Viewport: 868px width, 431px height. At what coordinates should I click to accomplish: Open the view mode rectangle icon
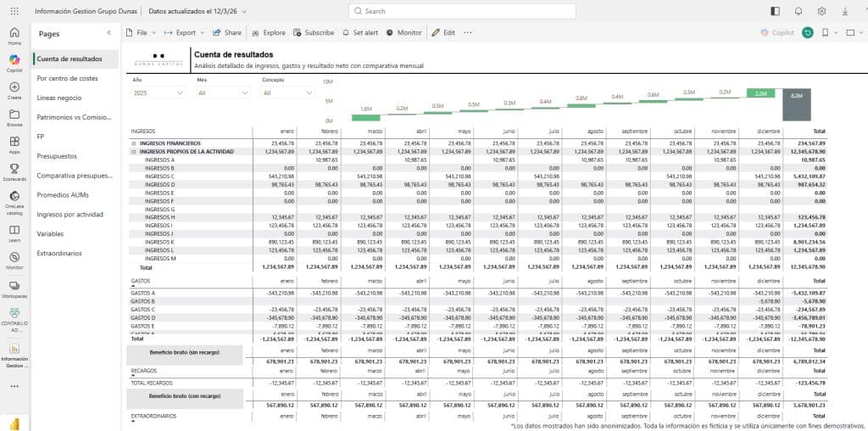tap(851, 33)
